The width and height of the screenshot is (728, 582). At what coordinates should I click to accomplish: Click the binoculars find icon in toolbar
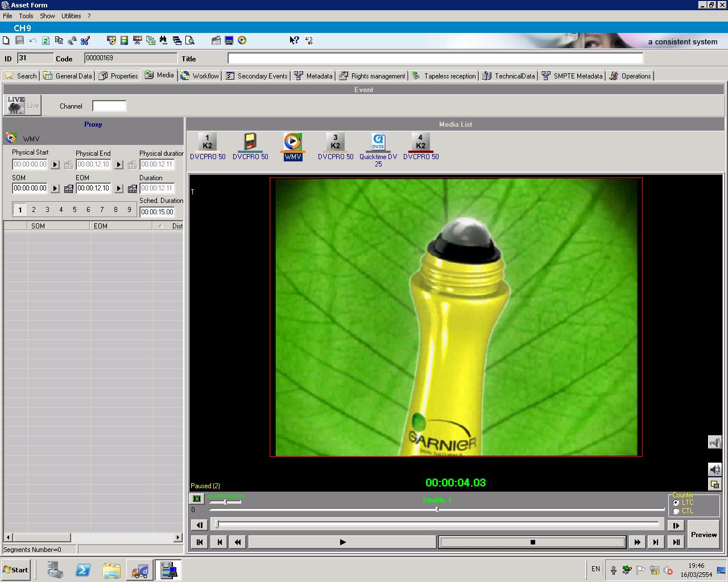click(x=164, y=40)
